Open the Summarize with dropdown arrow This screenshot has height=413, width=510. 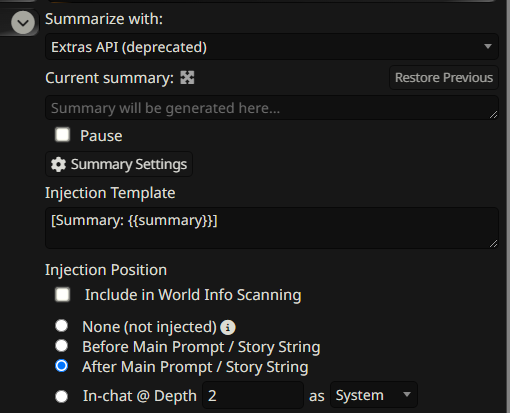(488, 46)
